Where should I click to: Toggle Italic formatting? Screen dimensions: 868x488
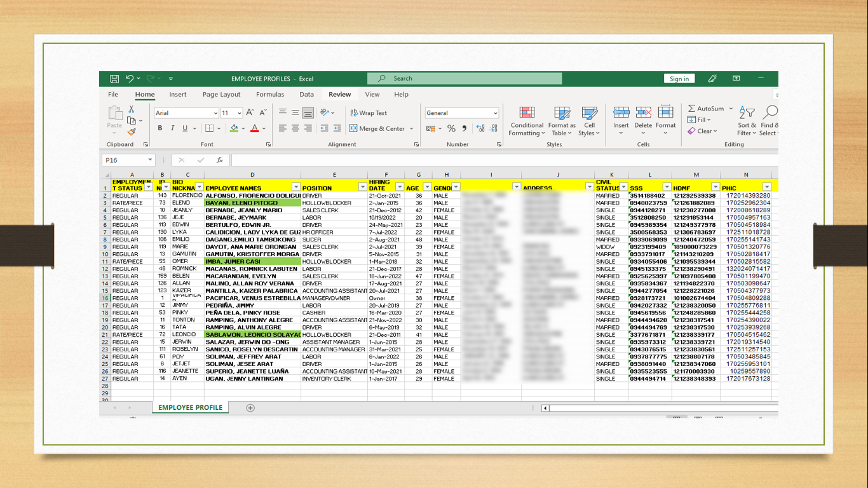tap(173, 128)
